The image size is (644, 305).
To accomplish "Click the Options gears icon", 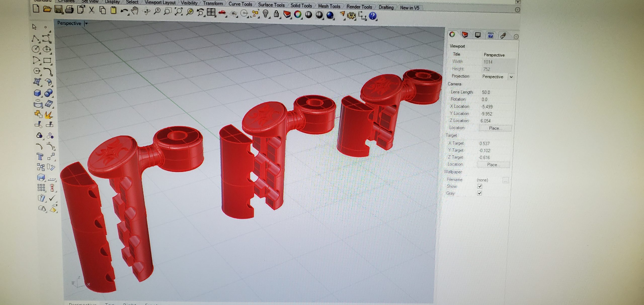I will click(351, 16).
